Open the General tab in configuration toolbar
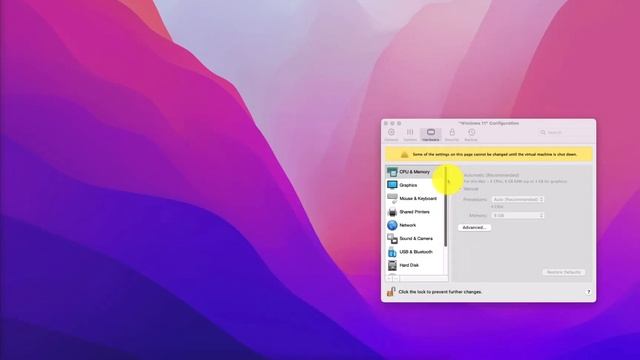Image resolution: width=640 pixels, height=360 pixels. (391, 135)
